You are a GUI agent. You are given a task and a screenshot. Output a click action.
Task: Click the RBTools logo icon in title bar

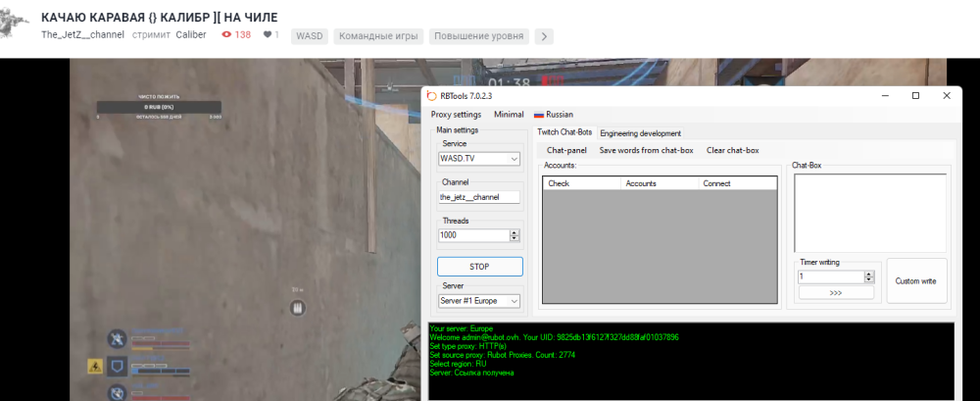tap(431, 96)
